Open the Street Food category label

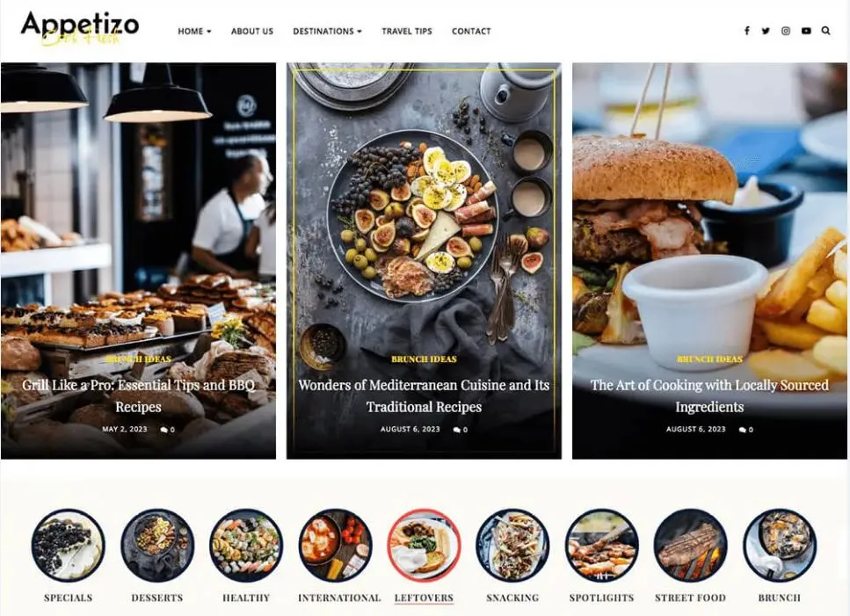(690, 598)
